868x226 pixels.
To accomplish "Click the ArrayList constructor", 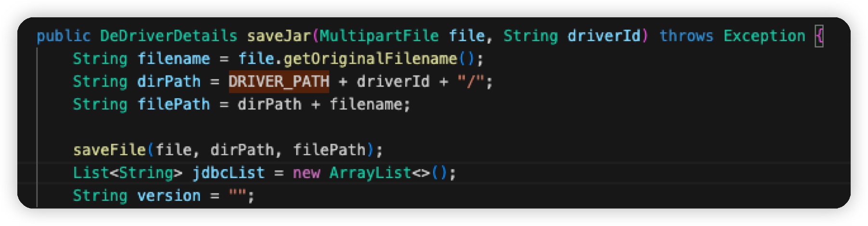I will (370, 172).
